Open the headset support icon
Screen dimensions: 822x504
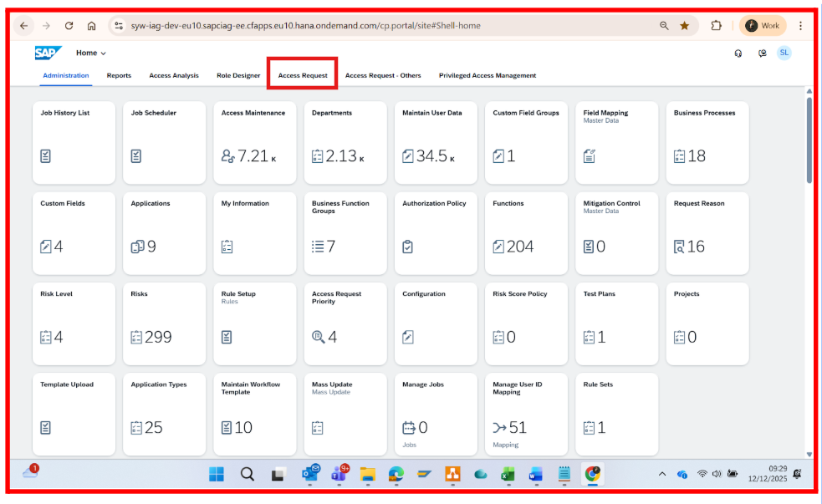(738, 53)
